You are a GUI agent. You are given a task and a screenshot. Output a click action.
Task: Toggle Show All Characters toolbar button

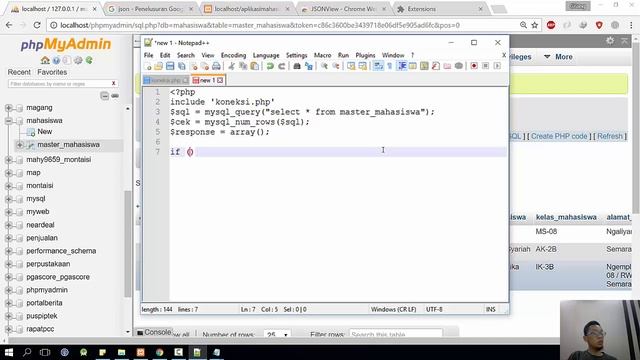[390, 66]
